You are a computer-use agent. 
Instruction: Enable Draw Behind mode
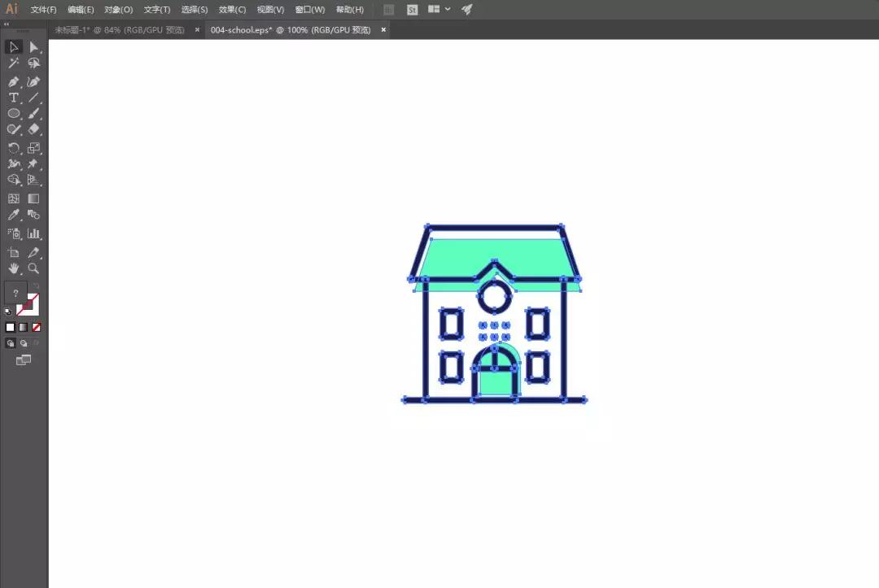pyautogui.click(x=24, y=343)
